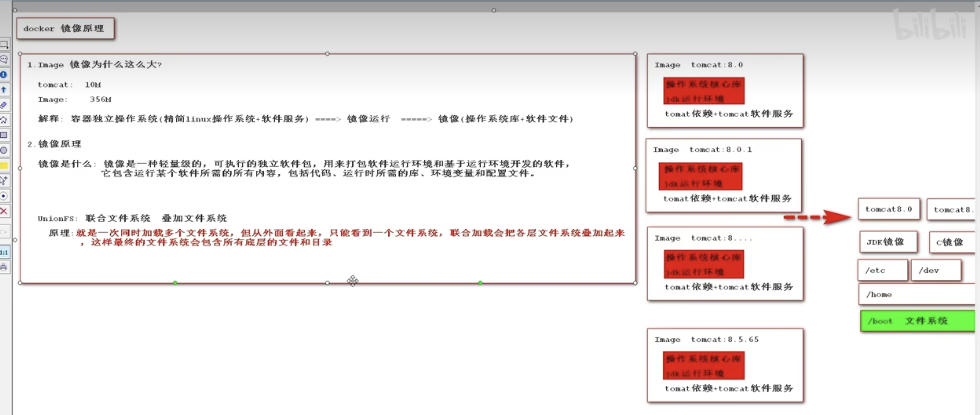Select the speech bubble comment tool

4,59
